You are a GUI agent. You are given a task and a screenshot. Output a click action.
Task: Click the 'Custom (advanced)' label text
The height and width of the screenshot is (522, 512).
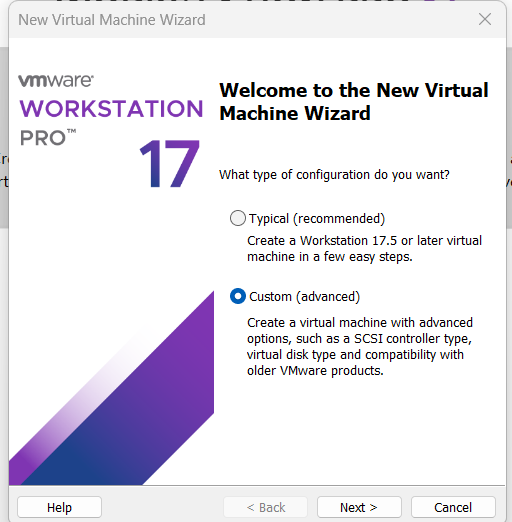[304, 297]
